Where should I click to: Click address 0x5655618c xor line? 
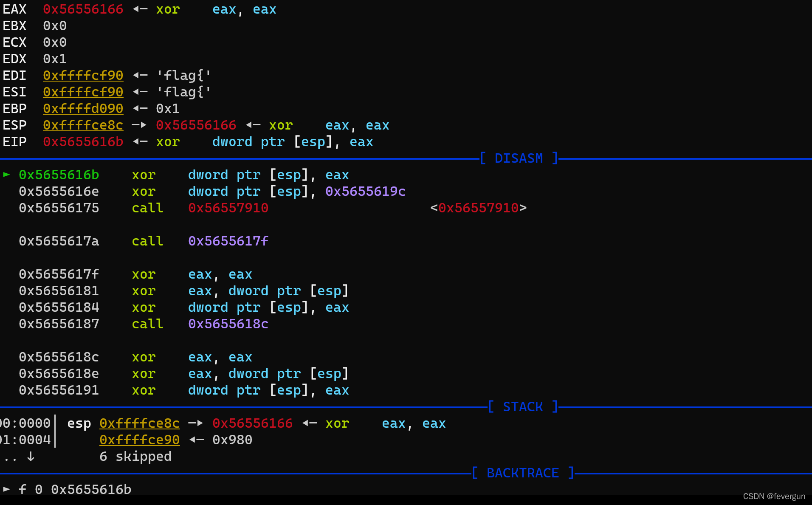(59, 357)
